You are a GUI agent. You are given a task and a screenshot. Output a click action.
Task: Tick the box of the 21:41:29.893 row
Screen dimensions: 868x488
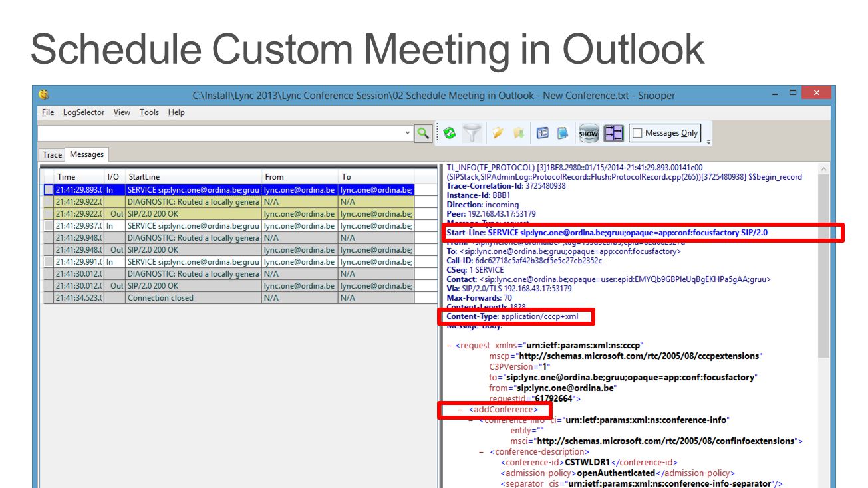49,190
